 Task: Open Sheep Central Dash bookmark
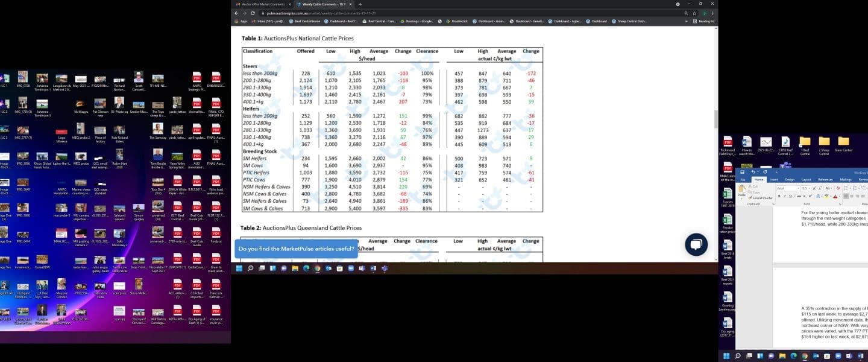point(629,21)
